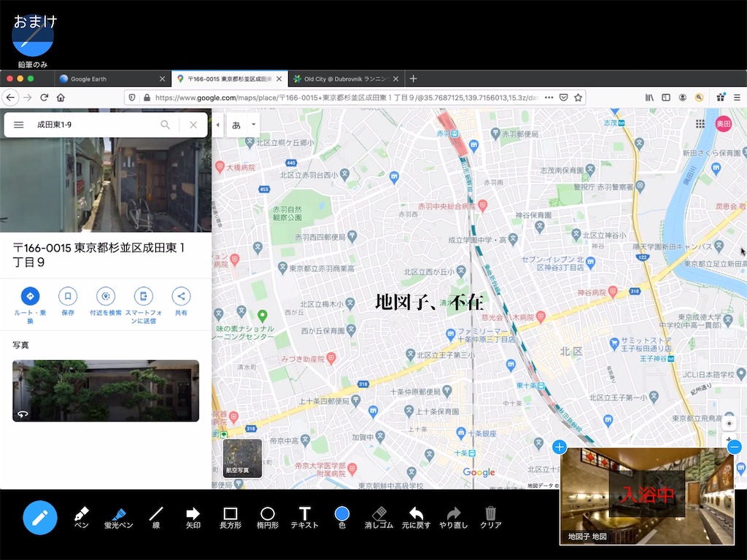Screen dimensions: 747x560
Task: Open the Firefox account icon
Action: point(683,98)
